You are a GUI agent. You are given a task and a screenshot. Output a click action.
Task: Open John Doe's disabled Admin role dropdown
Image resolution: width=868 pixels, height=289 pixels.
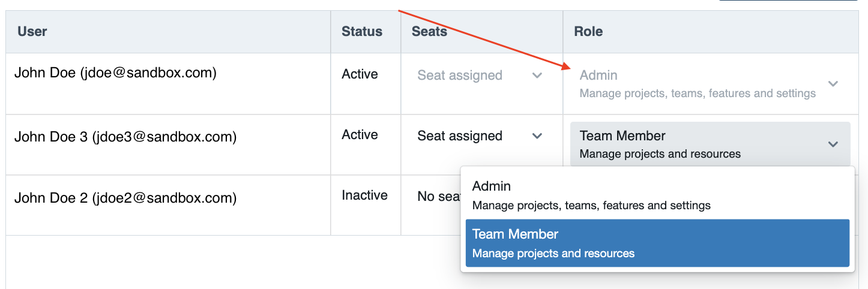710,84
